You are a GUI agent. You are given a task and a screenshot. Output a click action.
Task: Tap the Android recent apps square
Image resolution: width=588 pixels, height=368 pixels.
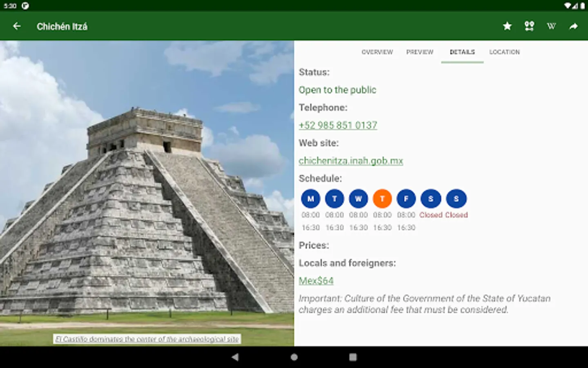tap(353, 357)
